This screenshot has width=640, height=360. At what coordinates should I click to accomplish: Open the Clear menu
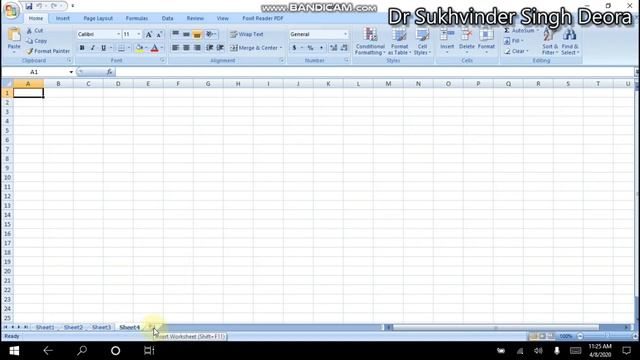pos(516,51)
